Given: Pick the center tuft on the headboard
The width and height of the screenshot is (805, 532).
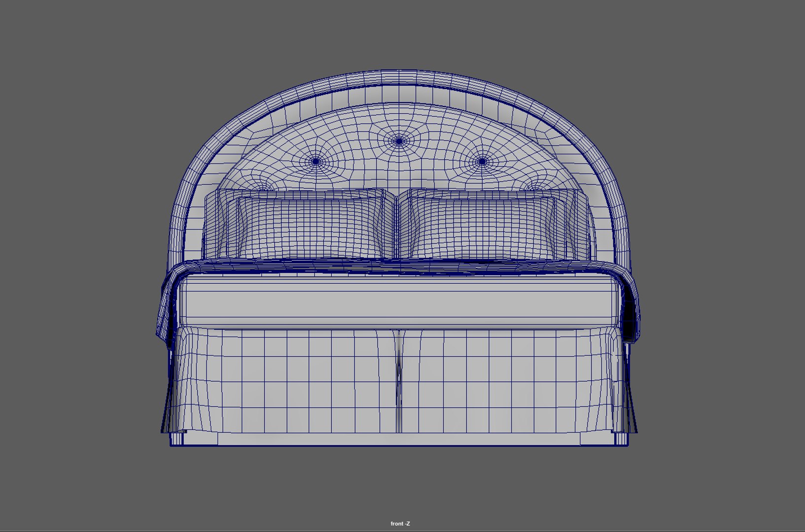Looking at the screenshot, I should pos(399,141).
